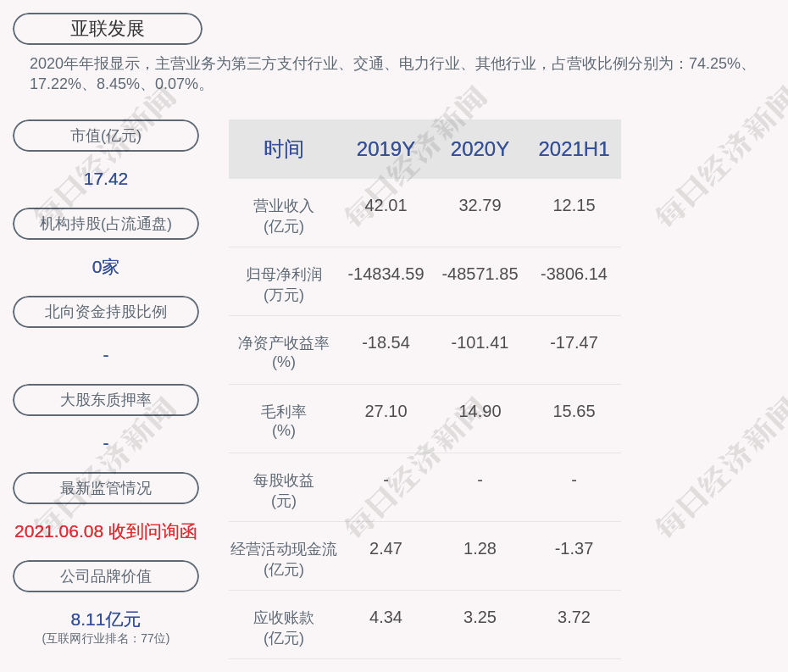Select revenue value 12.15
This screenshot has height=672, width=788.
pyautogui.click(x=574, y=206)
